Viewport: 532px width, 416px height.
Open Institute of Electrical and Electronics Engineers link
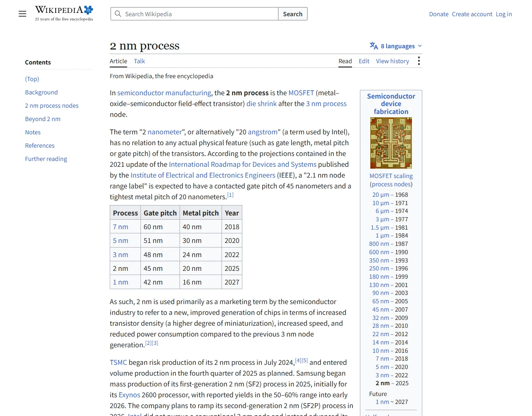(203, 175)
